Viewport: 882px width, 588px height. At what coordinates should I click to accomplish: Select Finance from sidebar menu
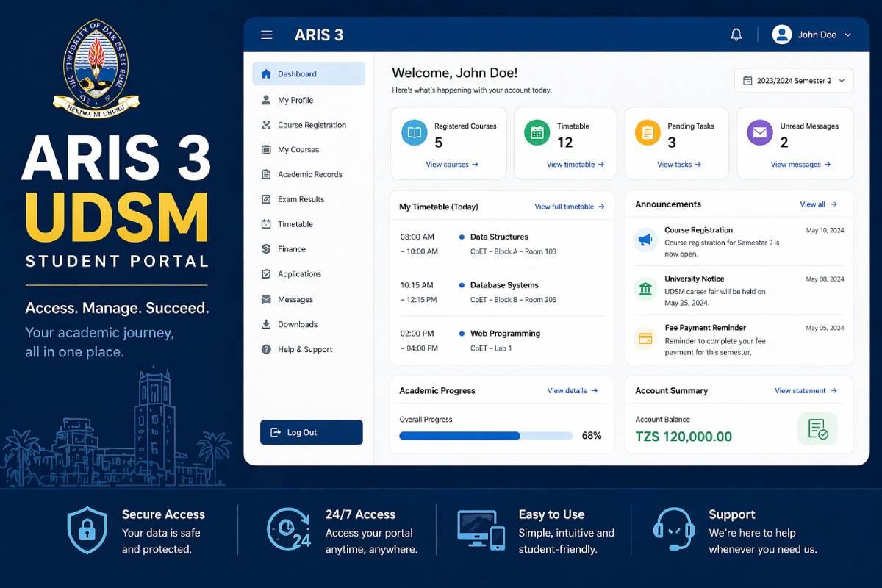point(291,249)
